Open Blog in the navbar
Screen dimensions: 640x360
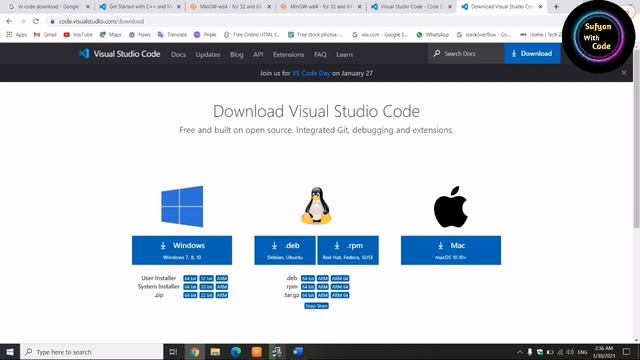237,54
